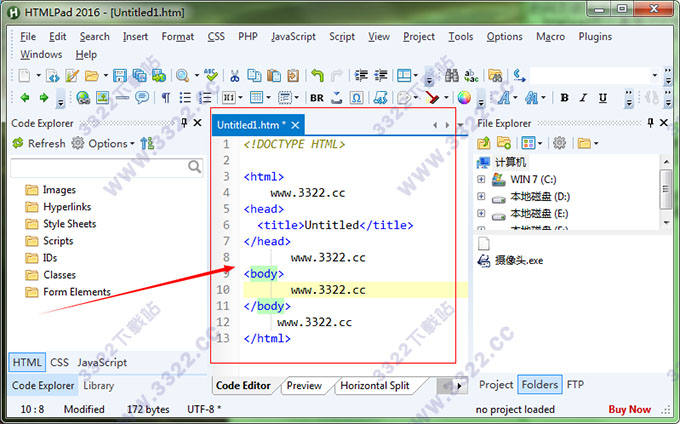Expand the 本地磁盘 (E:) drive node

pyautogui.click(x=481, y=213)
